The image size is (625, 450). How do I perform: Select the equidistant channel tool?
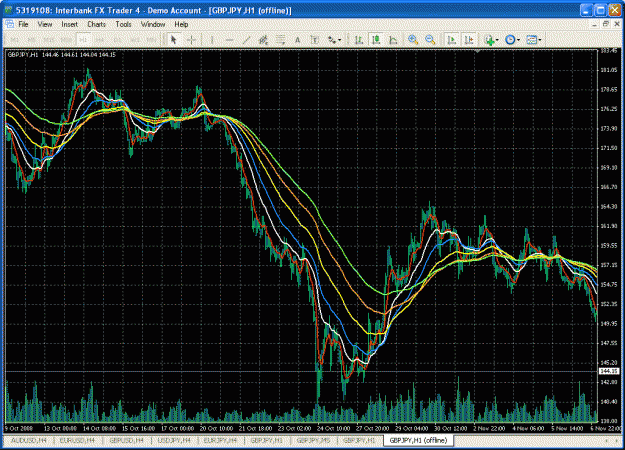263,40
